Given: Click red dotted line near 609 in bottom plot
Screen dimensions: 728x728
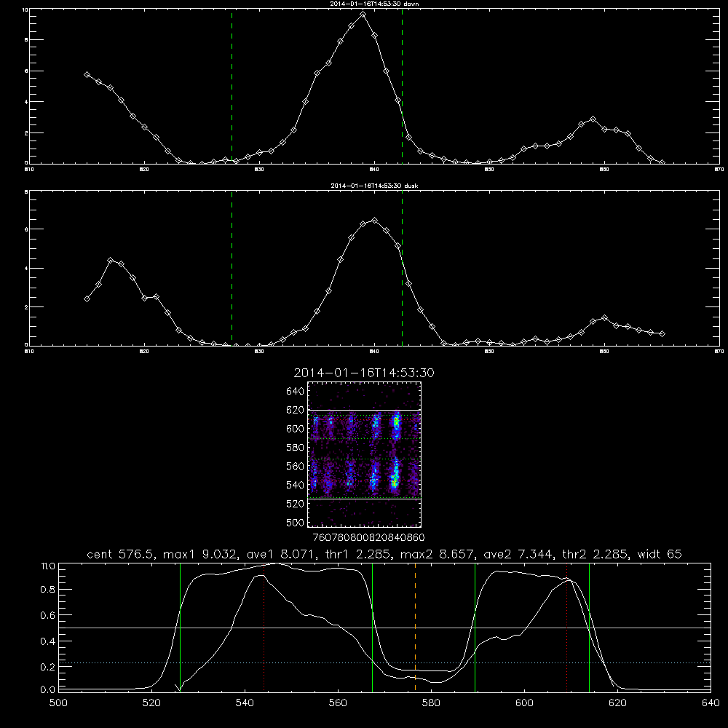Looking at the screenshot, I should (x=566, y=627).
